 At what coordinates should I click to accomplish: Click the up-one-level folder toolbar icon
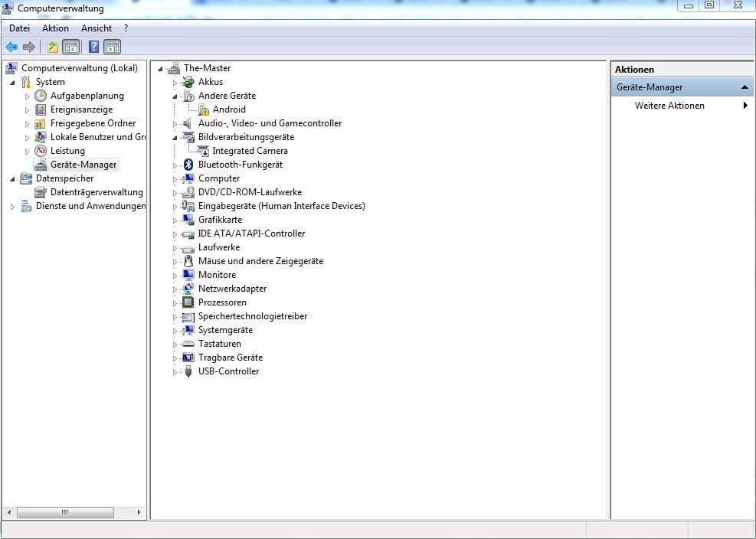click(x=53, y=47)
